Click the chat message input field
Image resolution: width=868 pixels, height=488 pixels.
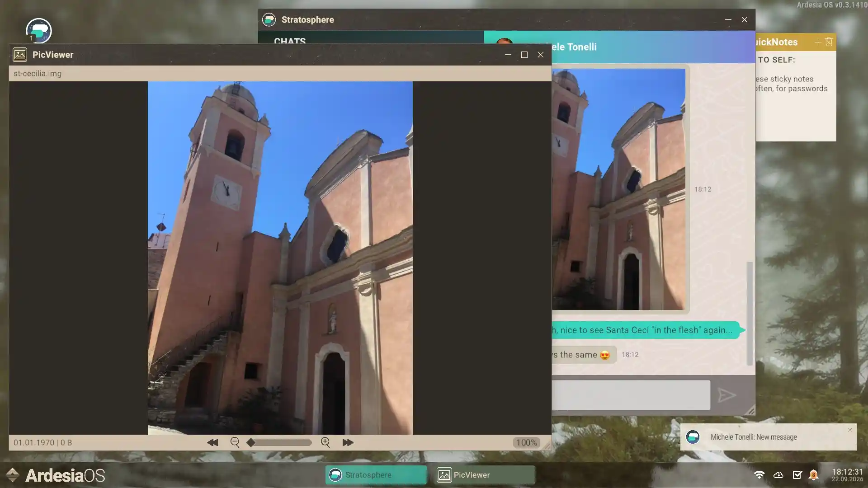coord(631,395)
